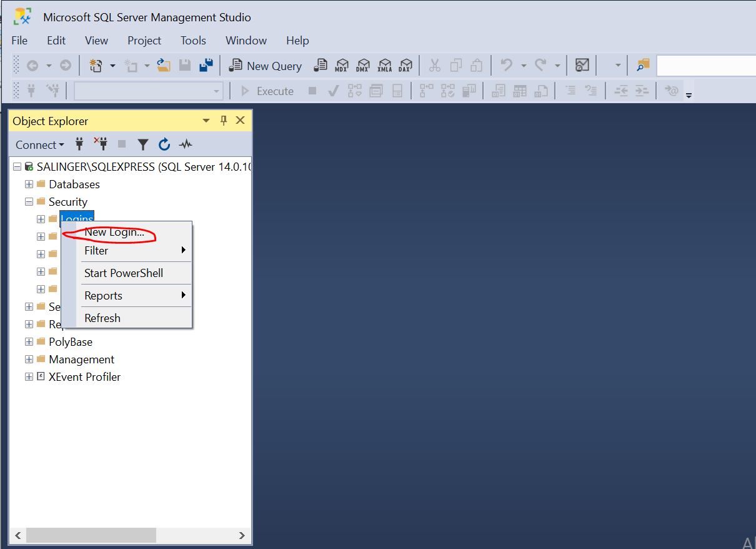Click Object Explorer's Connect plug icon
This screenshot has height=549, width=756.
(79, 144)
